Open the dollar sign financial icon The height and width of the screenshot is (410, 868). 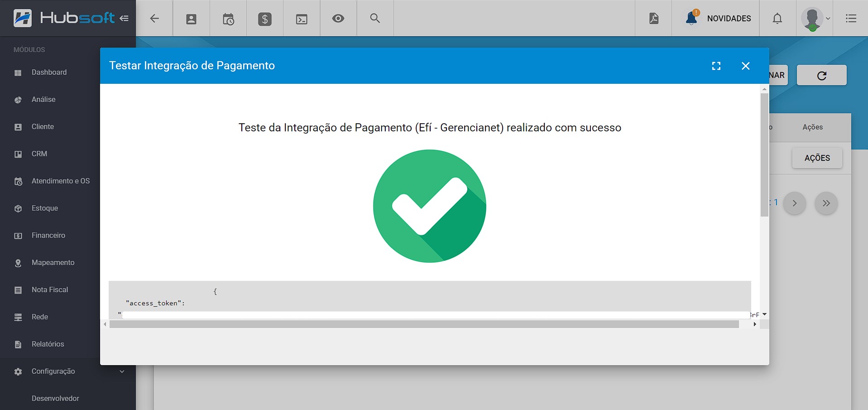click(265, 19)
